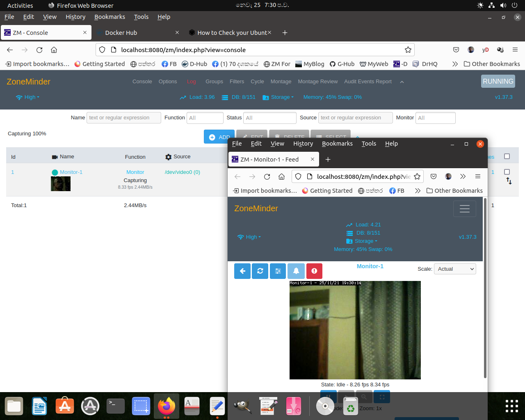Refresh the Monitor-1 video stream

click(260, 271)
